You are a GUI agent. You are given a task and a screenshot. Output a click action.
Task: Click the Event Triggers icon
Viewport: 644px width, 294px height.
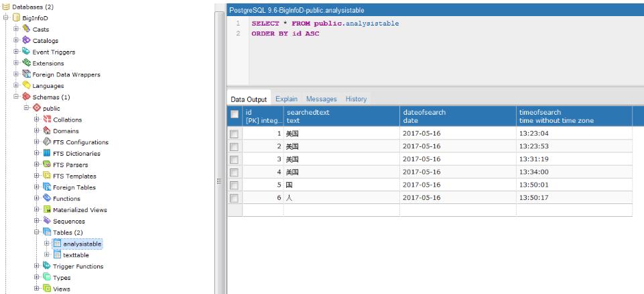pyautogui.click(x=26, y=52)
